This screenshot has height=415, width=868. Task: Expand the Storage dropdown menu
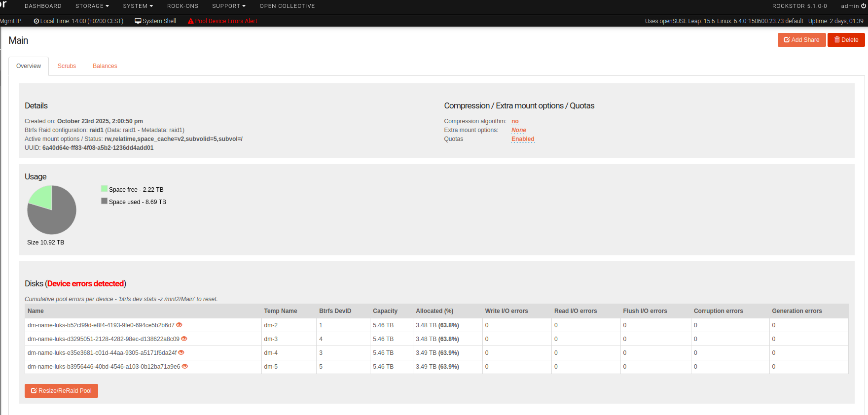pyautogui.click(x=92, y=6)
